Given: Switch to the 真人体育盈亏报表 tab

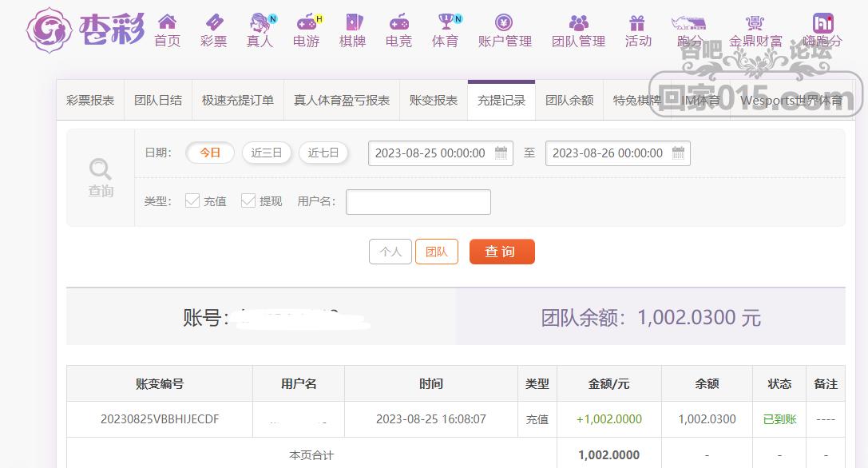Looking at the screenshot, I should 342,101.
